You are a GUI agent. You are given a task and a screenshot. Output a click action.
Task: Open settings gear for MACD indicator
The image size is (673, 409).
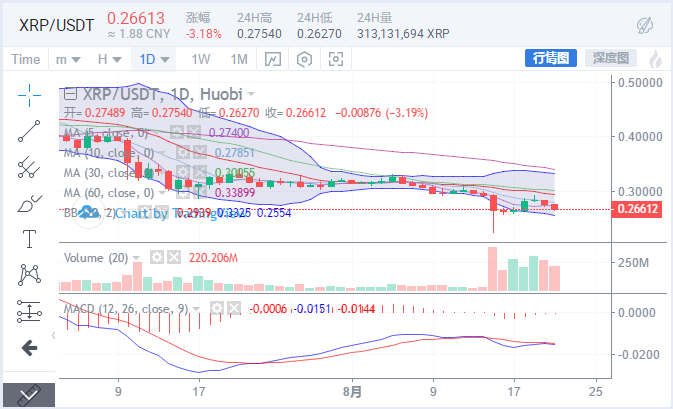pyautogui.click(x=217, y=308)
